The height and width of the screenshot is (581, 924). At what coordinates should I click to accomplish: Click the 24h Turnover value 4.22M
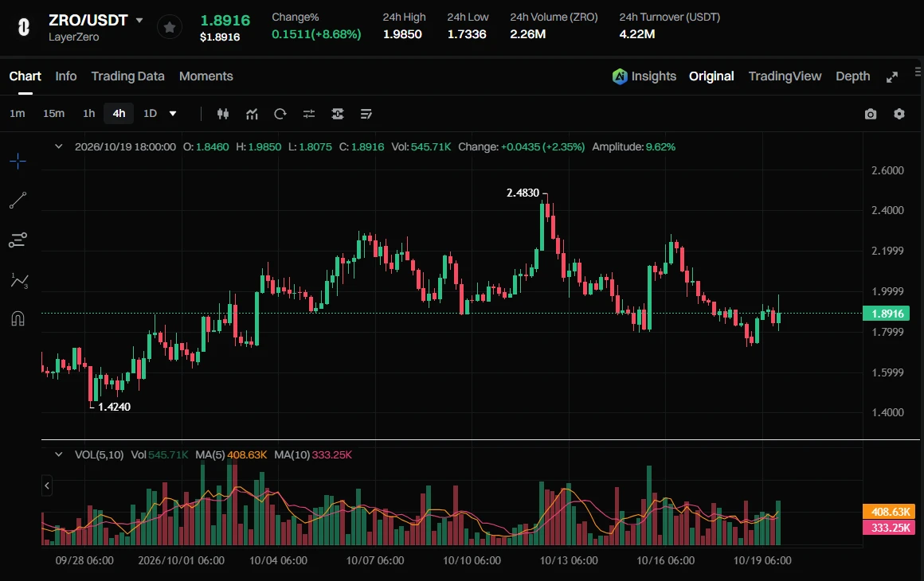[x=637, y=34]
